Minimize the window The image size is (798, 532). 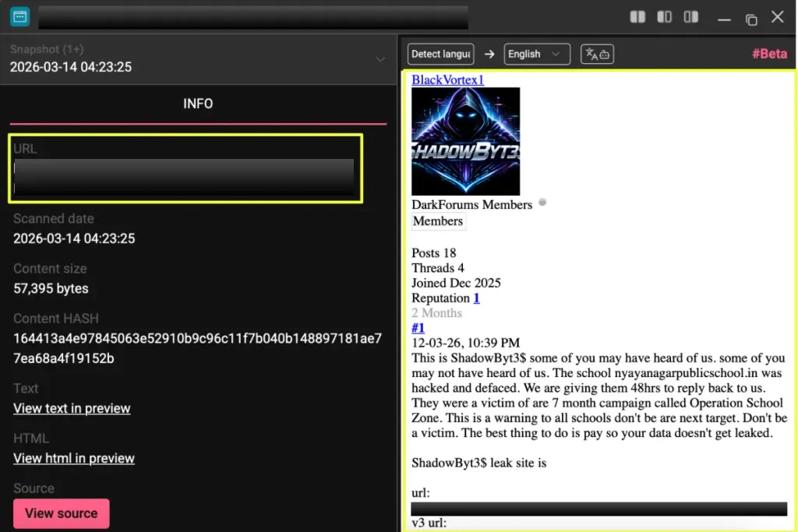[x=725, y=19]
